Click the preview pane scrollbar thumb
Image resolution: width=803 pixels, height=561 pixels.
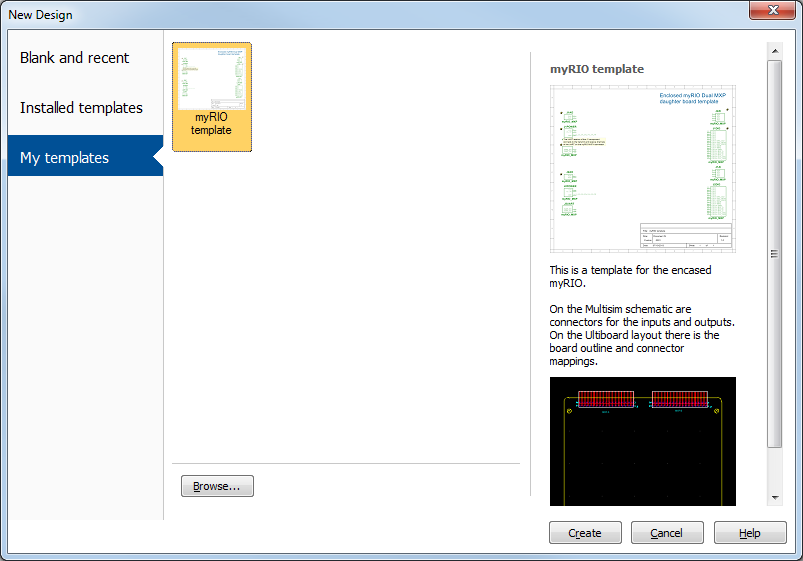tap(775, 254)
